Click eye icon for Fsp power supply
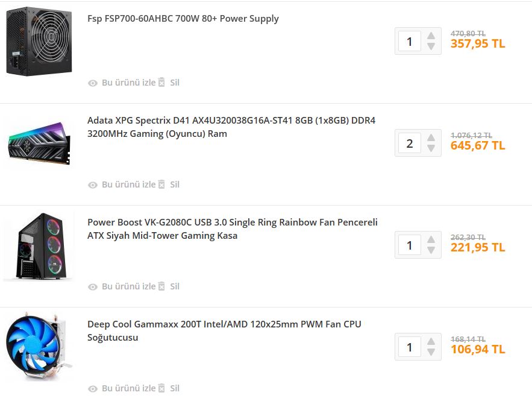This screenshot has width=532, height=407. pos(93,83)
